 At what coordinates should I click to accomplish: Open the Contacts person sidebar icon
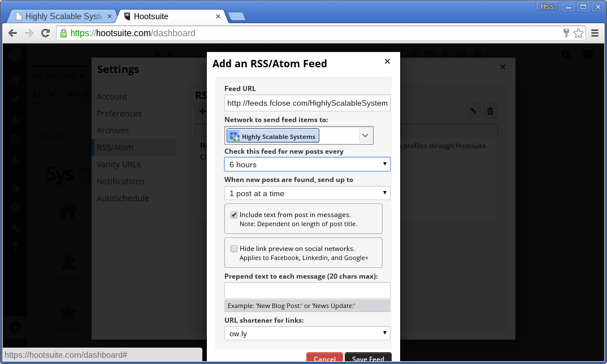15,158
